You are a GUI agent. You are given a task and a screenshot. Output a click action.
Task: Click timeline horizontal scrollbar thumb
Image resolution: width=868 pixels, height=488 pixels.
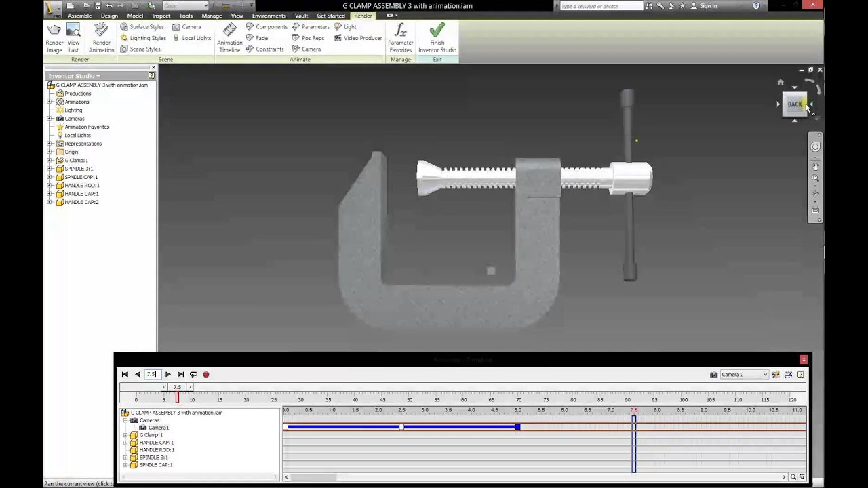(x=313, y=477)
